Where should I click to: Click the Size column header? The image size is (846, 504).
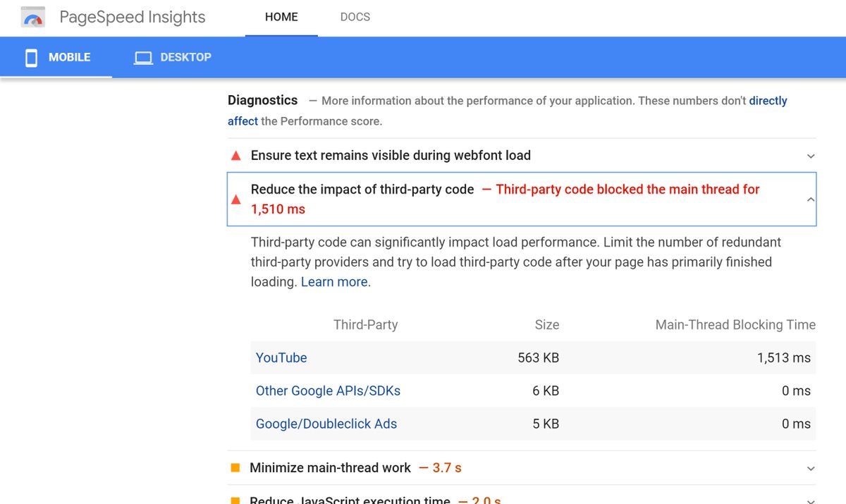click(546, 325)
